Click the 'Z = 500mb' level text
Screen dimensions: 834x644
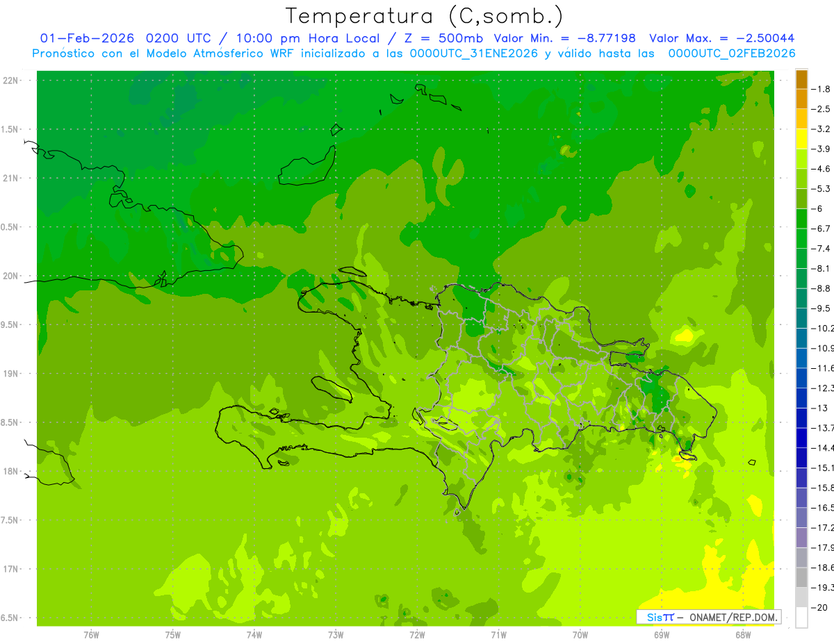coord(443,38)
